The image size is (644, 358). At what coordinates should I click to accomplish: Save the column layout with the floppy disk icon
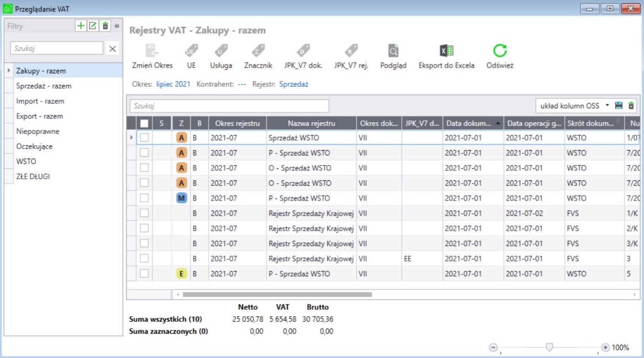pyautogui.click(x=618, y=106)
